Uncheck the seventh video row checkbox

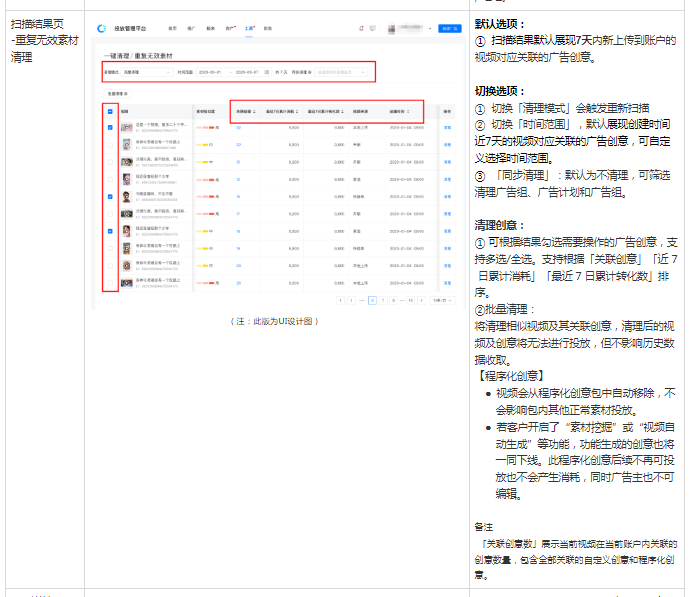110,231
